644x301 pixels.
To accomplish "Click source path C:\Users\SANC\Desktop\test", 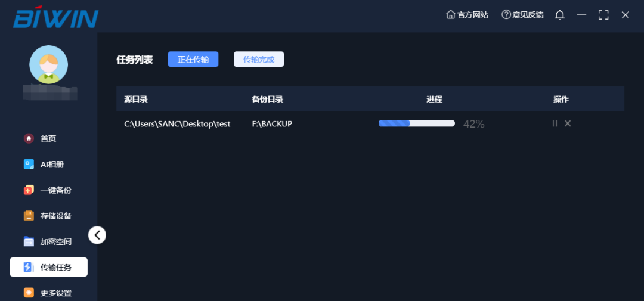I will pos(177,123).
